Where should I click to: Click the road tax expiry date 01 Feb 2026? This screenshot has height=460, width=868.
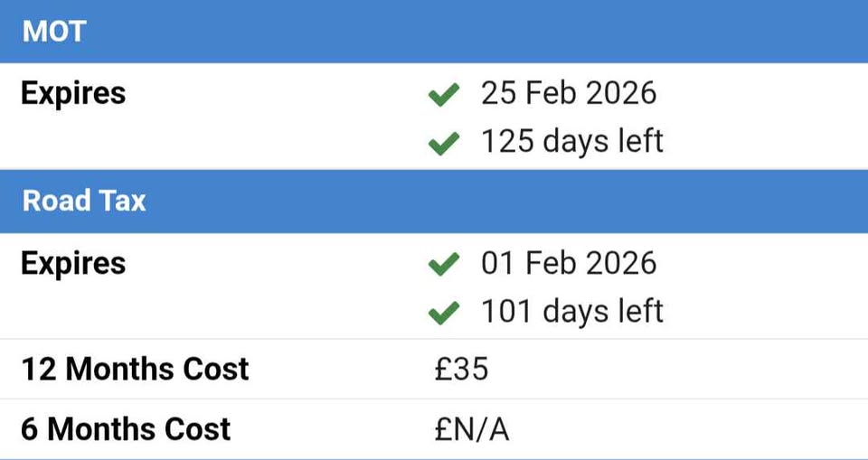(568, 264)
